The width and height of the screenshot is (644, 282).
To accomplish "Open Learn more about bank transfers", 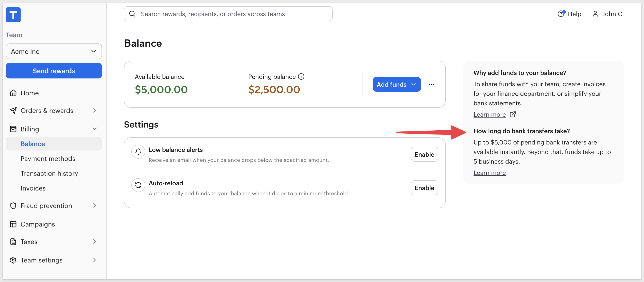I will [489, 173].
